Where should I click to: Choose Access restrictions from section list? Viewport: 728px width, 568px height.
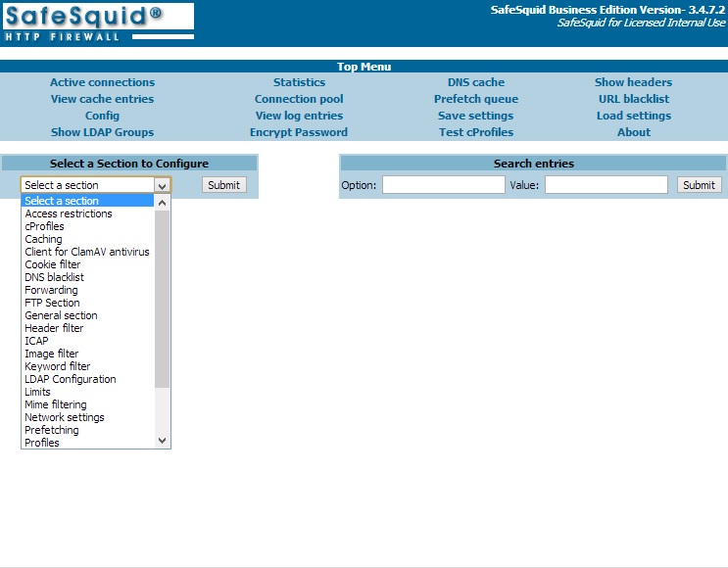click(69, 213)
